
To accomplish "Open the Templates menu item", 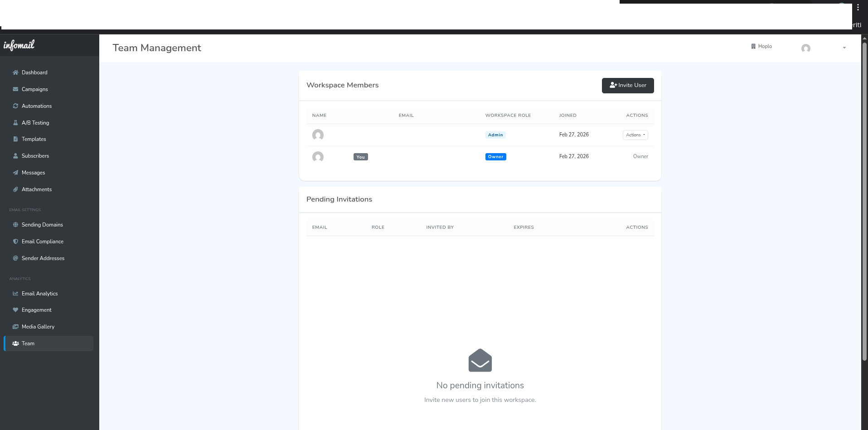I will 34,139.
